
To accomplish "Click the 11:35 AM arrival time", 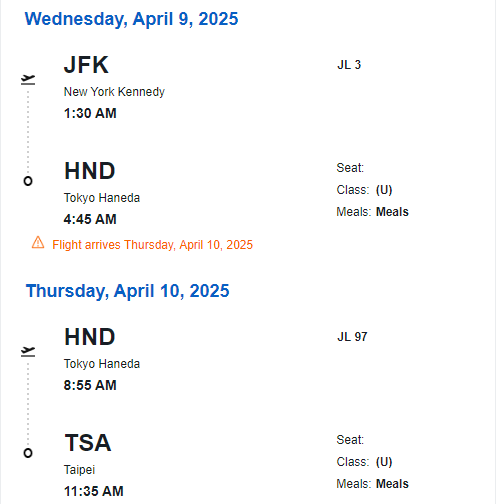I will 94,491.
